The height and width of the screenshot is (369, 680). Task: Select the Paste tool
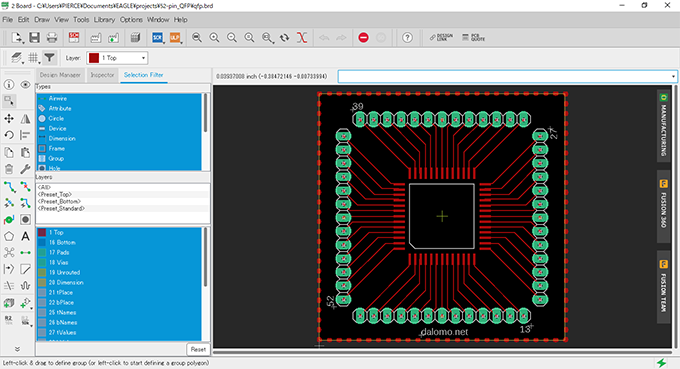[x=26, y=152]
